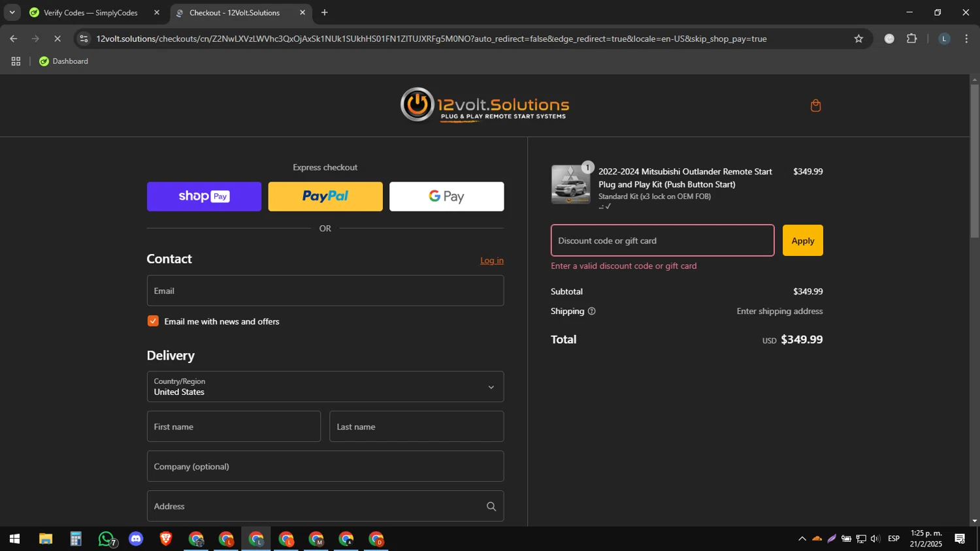This screenshot has height=551, width=980.
Task: Show hidden system tray icons
Action: [x=802, y=539]
